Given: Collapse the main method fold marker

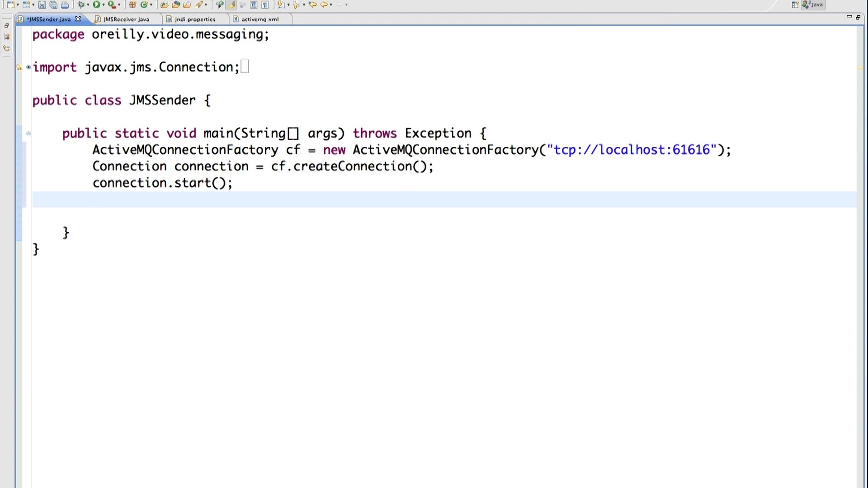Looking at the screenshot, I should (x=28, y=133).
